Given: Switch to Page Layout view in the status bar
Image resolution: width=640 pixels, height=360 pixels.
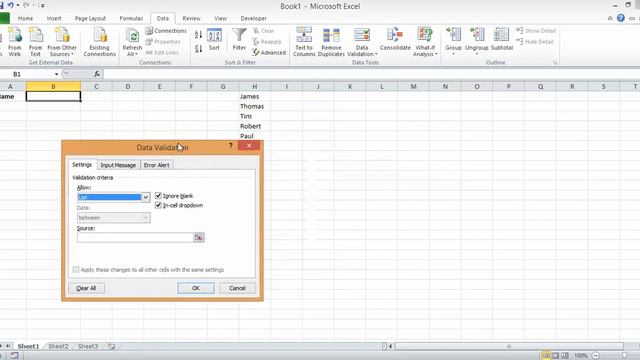Looking at the screenshot, I should point(556,356).
